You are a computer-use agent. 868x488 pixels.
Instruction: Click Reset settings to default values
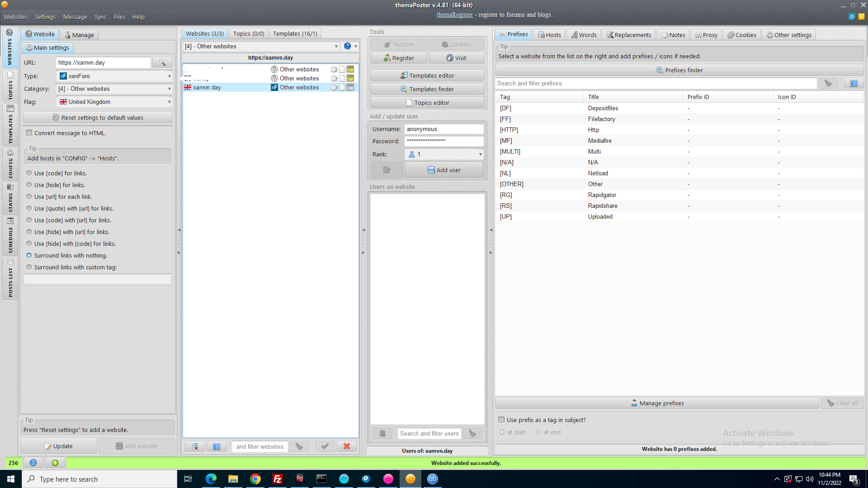coord(98,117)
